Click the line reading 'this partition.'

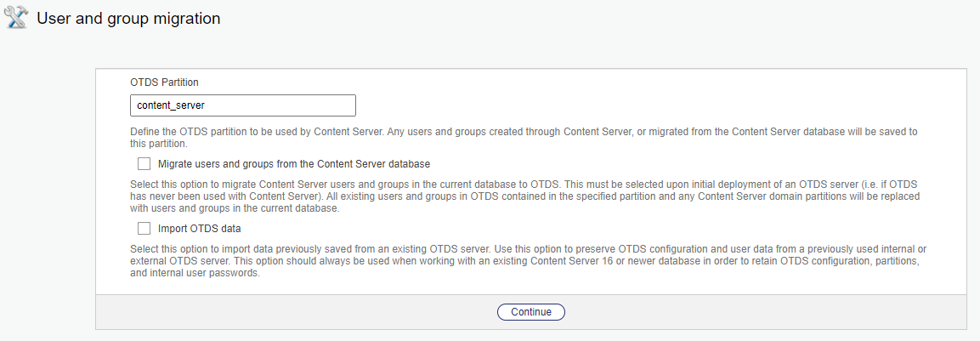point(160,144)
